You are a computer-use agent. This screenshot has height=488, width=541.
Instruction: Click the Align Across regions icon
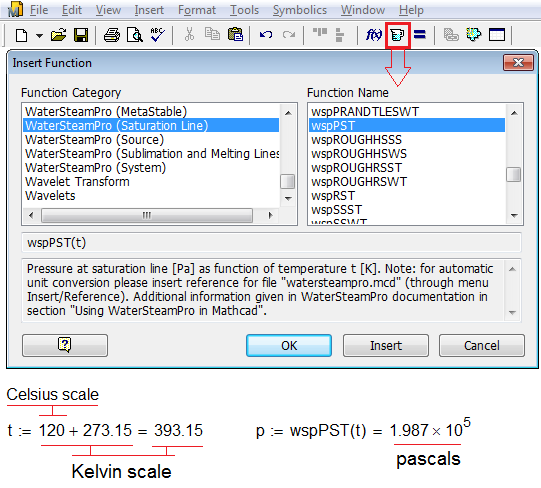click(x=320, y=32)
